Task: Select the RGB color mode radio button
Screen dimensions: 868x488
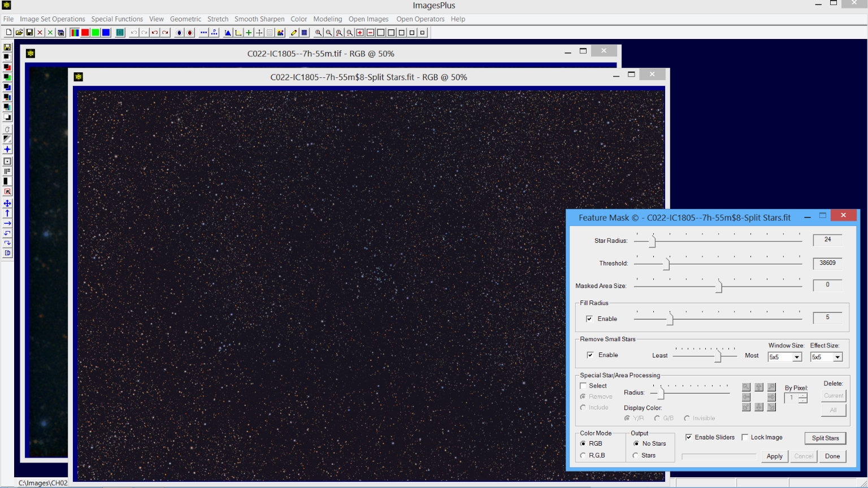Action: [583, 443]
